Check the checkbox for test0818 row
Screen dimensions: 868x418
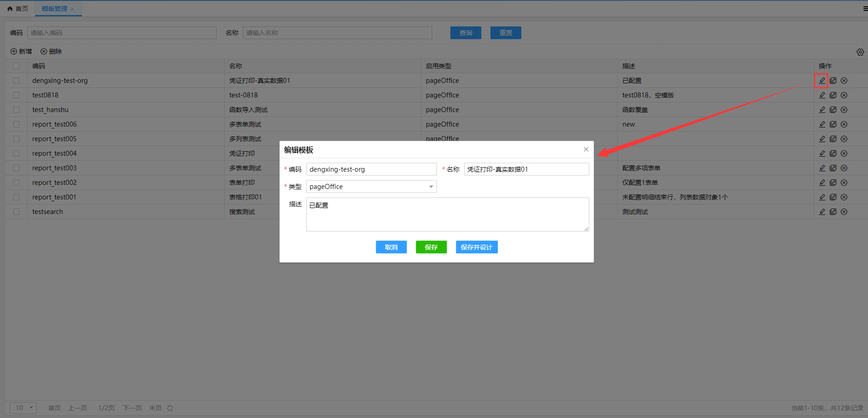point(16,95)
